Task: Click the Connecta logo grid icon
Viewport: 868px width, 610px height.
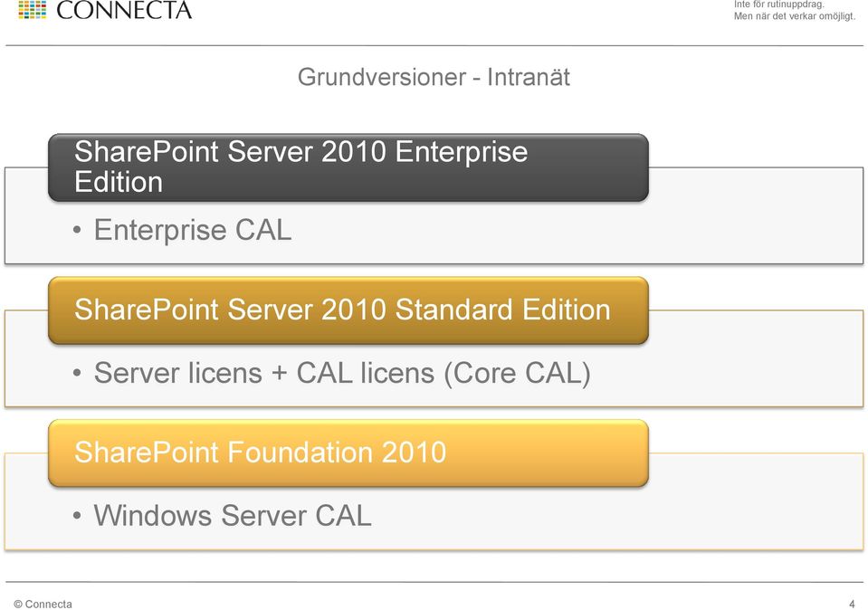Action: [32, 9]
